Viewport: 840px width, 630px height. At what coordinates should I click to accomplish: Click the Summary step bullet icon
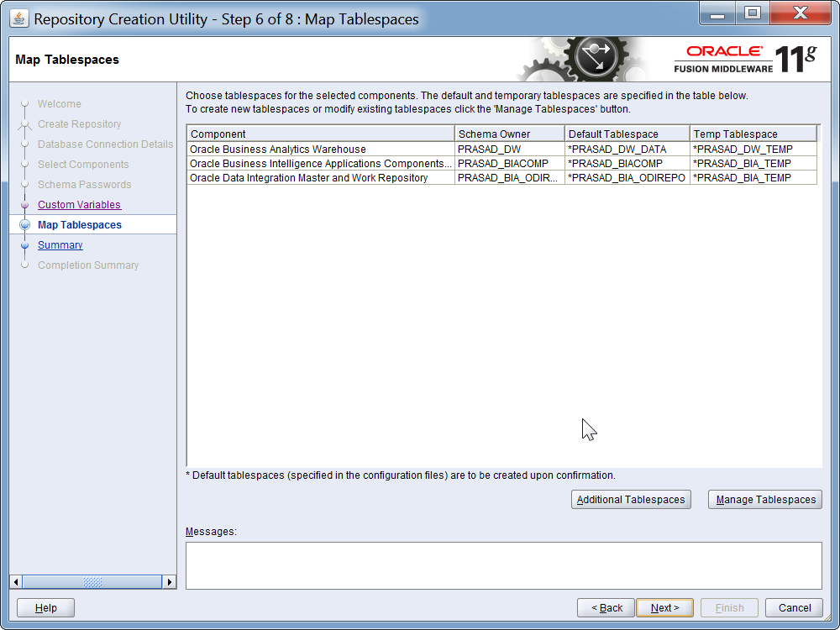(24, 245)
